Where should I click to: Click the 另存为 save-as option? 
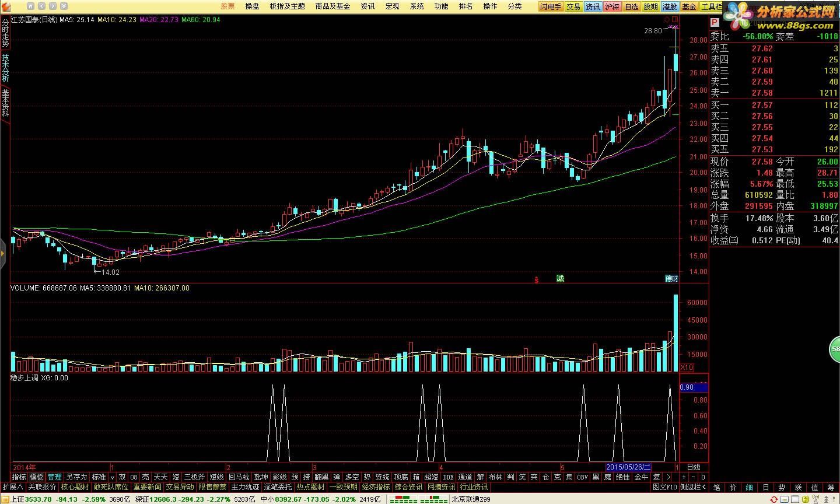coord(76,477)
